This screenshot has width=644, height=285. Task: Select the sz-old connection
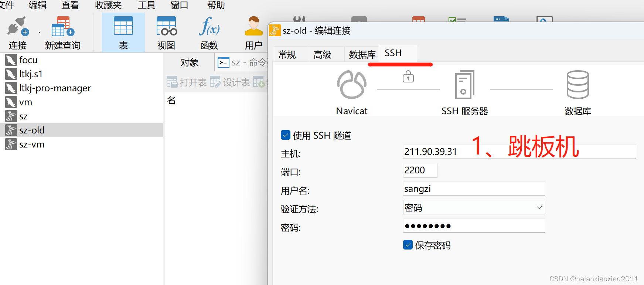tap(81, 130)
